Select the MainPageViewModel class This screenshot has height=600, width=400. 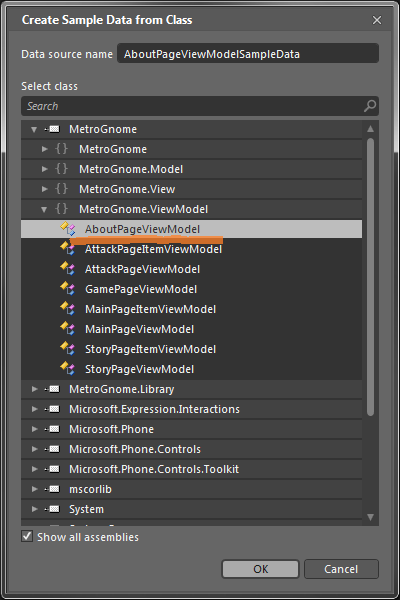[191, 329]
